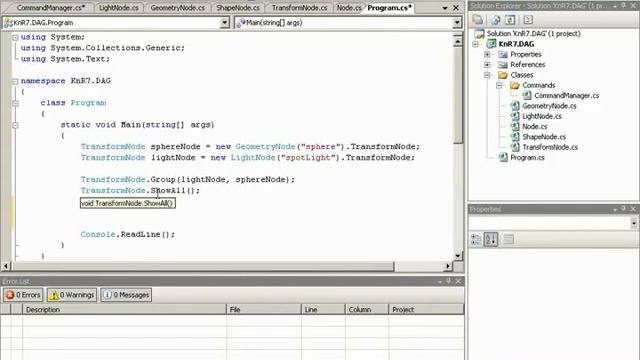Collapse the Classes folder
Screen dimensions: 640x360
click(487, 75)
